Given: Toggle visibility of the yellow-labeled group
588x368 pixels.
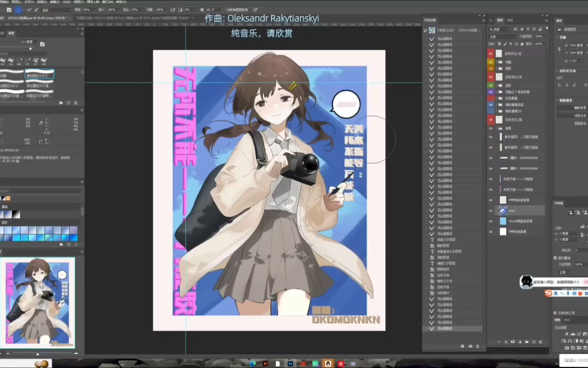Looking at the screenshot, I should point(491,62).
